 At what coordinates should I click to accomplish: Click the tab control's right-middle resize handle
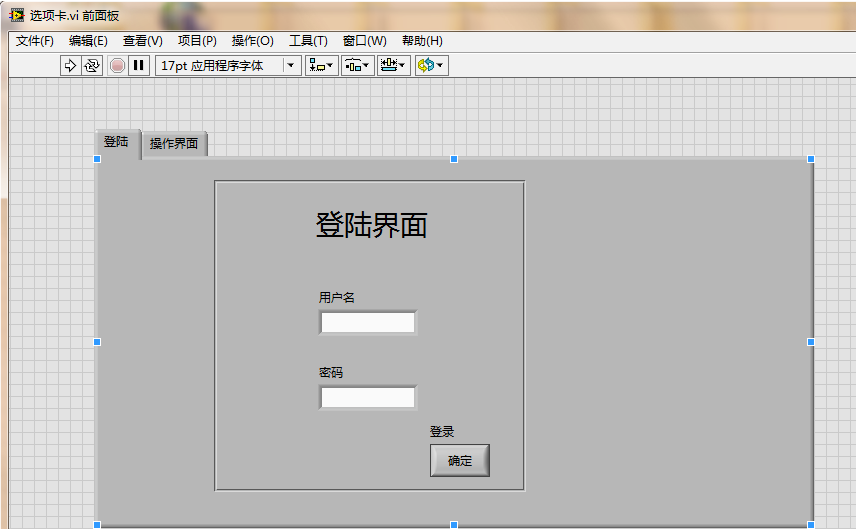click(x=811, y=342)
